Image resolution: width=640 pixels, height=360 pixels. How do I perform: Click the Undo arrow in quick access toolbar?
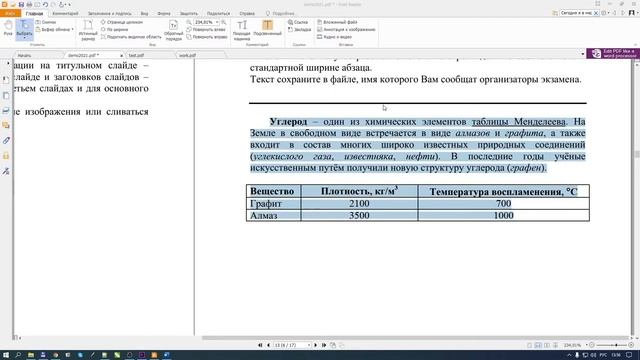coord(45,4)
